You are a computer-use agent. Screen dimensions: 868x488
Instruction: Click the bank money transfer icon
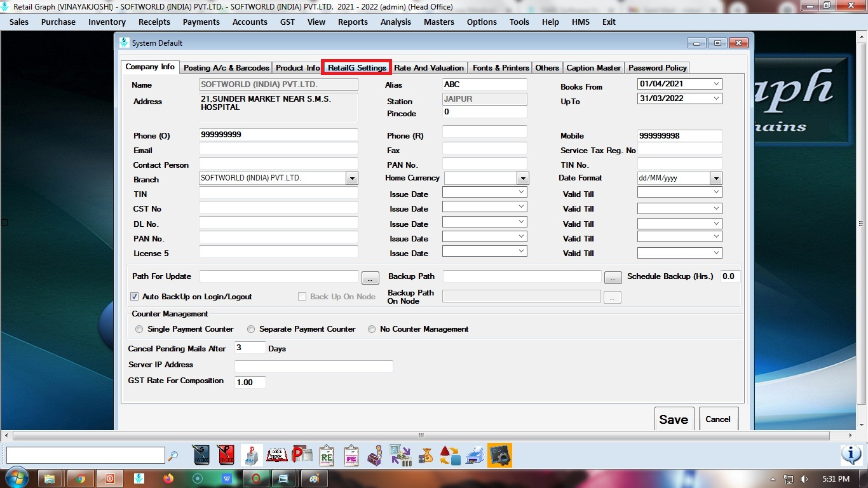400,455
